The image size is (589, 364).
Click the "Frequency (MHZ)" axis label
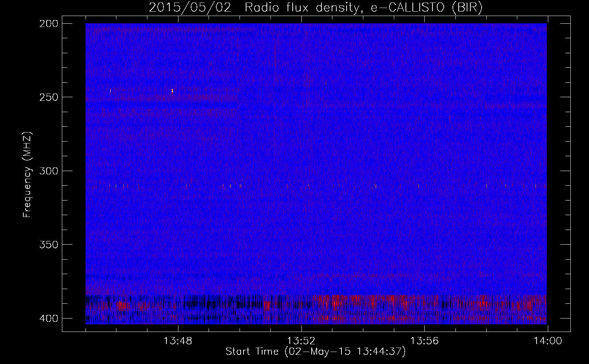coord(27,175)
